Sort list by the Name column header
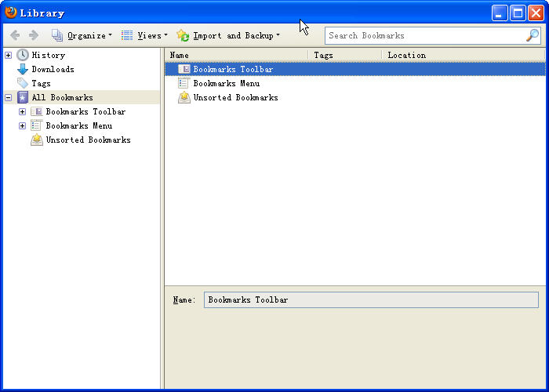The height and width of the screenshot is (392, 549). click(235, 55)
